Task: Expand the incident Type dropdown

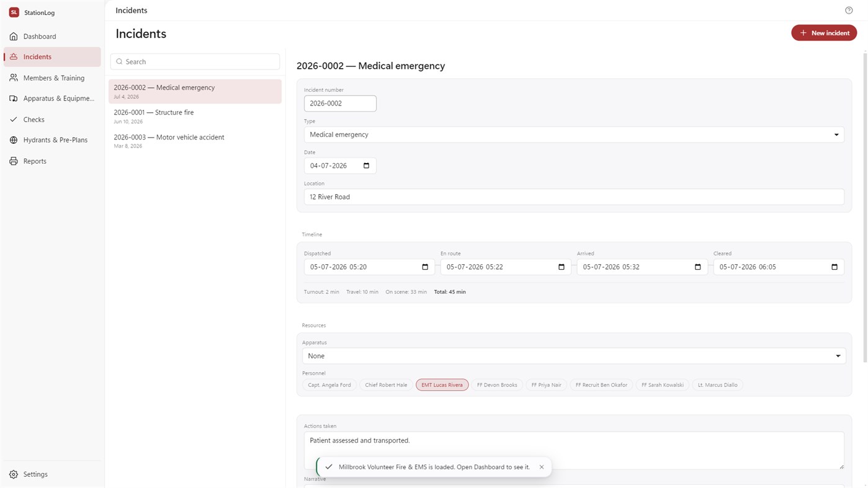Action: (574, 135)
